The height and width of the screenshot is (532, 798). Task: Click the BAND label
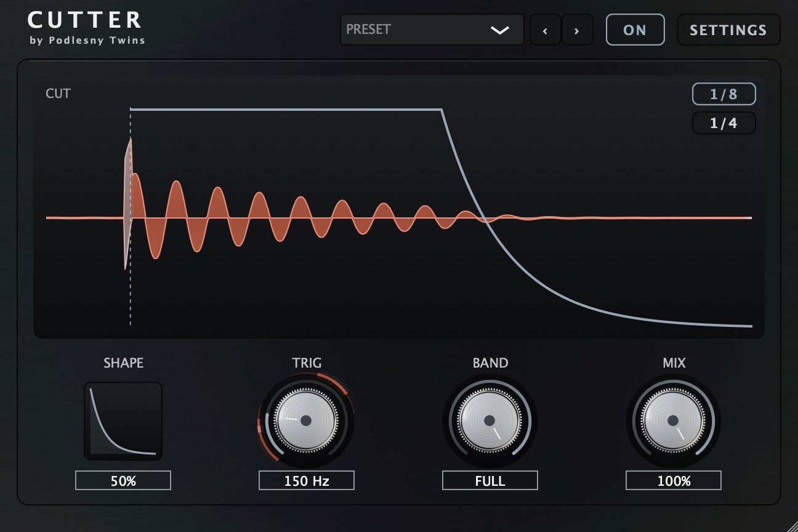(x=490, y=363)
